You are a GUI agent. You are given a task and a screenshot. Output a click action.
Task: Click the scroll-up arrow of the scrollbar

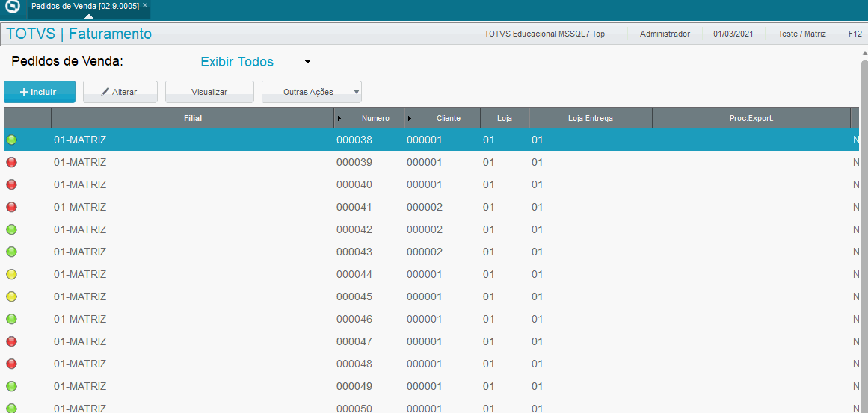pos(864,52)
